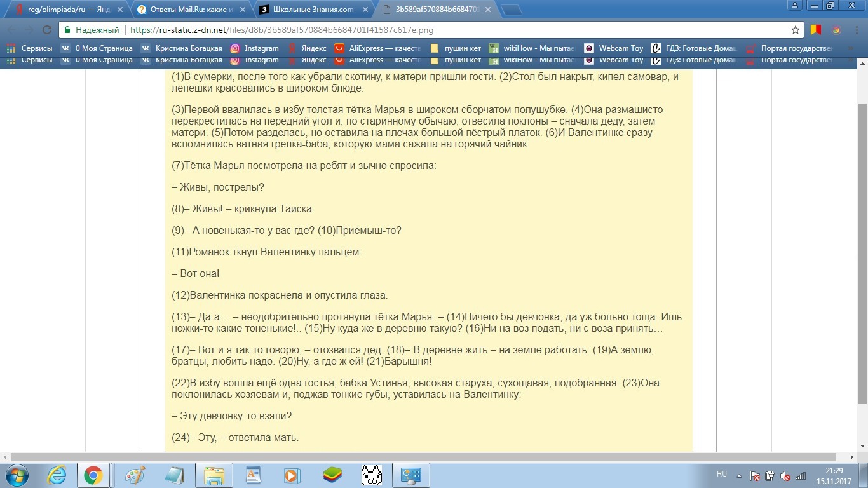Open the pixel cat app in the taskbar
The image size is (868, 488).
(x=371, y=475)
